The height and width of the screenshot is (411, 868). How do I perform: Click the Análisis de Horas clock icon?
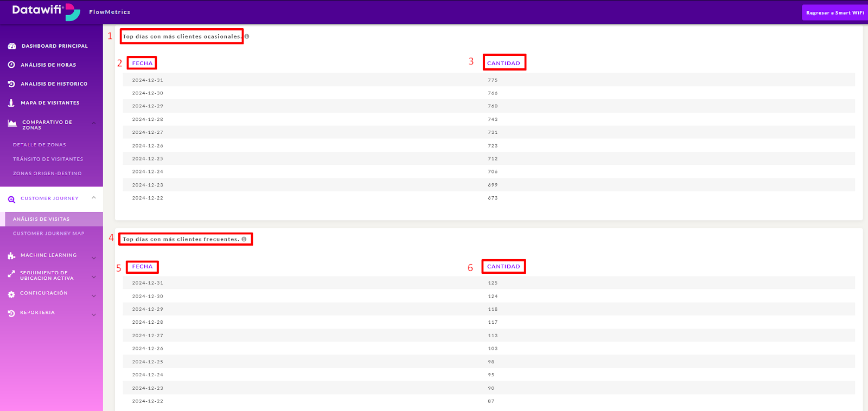coord(11,65)
